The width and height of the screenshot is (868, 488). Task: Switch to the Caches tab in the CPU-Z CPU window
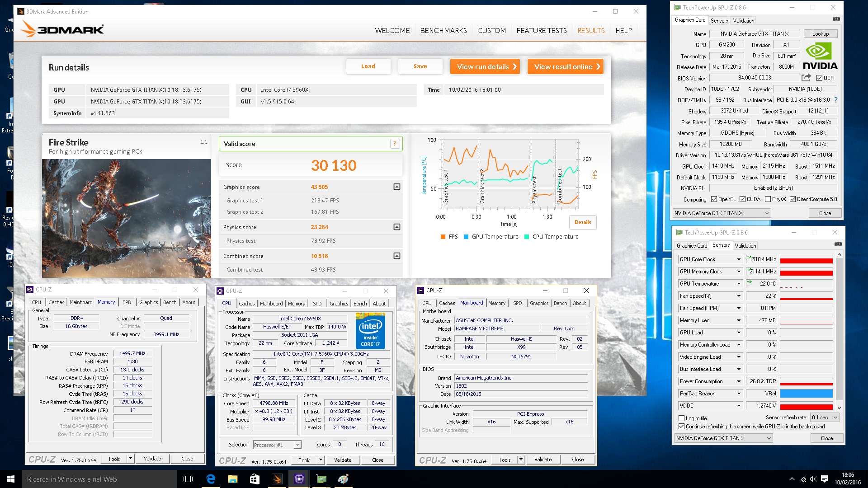(246, 304)
